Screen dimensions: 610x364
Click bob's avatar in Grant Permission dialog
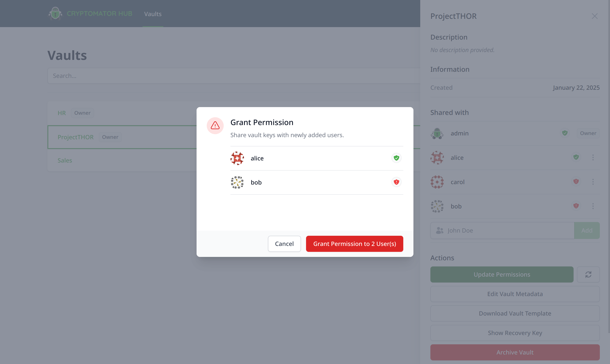pos(237,182)
